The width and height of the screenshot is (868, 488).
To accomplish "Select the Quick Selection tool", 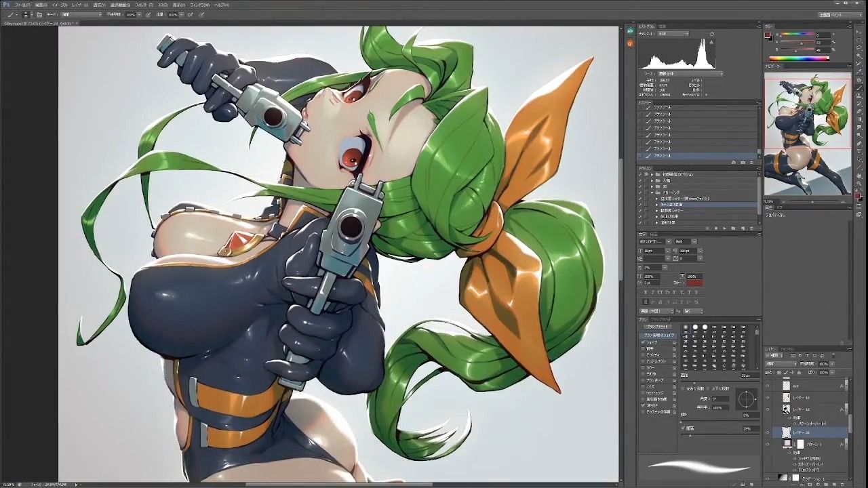I will click(x=859, y=55).
